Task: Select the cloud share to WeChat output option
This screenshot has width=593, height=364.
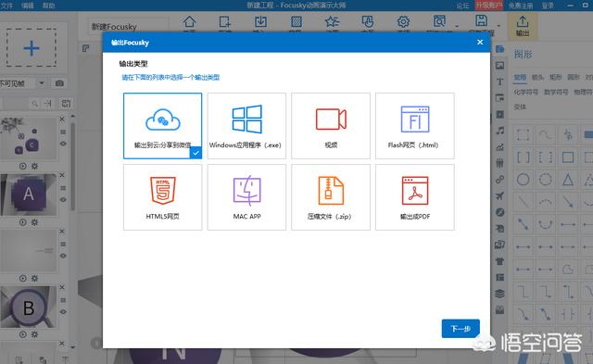Action: pyautogui.click(x=163, y=126)
